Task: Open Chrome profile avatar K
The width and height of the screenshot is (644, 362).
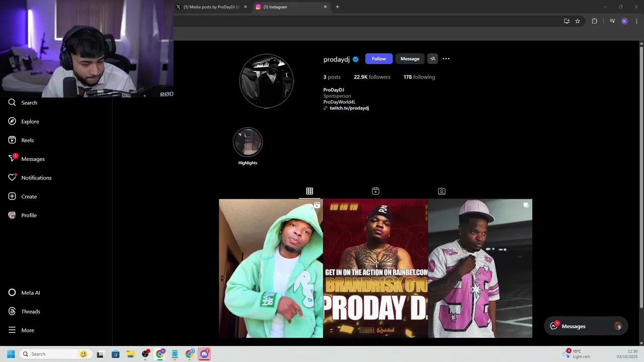Action: pos(624,21)
